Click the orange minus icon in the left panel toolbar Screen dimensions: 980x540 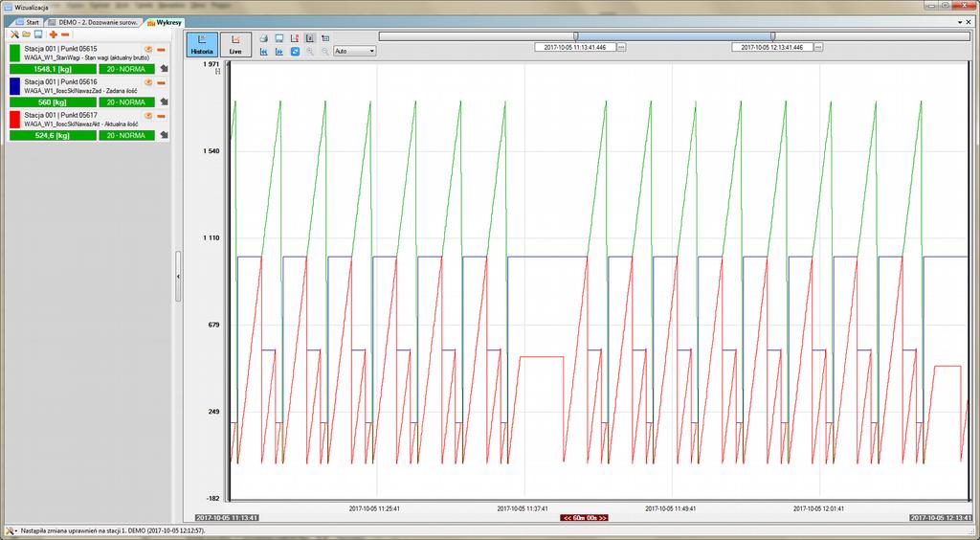tap(65, 34)
